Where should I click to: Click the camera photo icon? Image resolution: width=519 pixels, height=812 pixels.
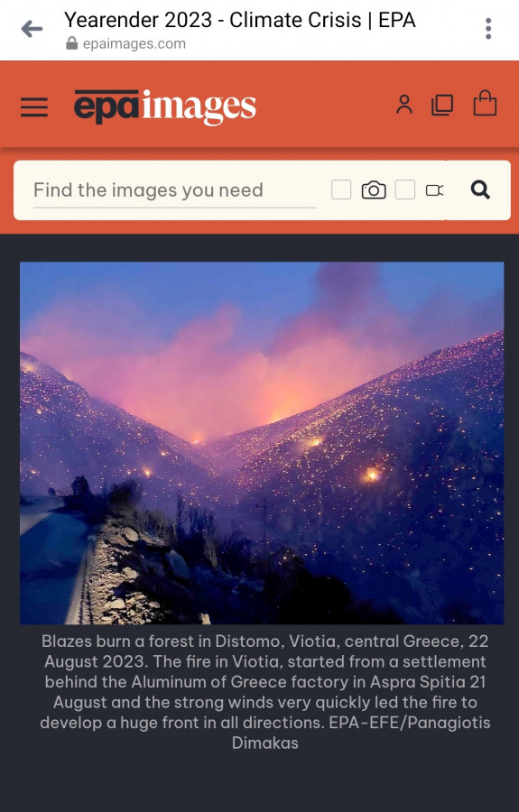(x=374, y=190)
